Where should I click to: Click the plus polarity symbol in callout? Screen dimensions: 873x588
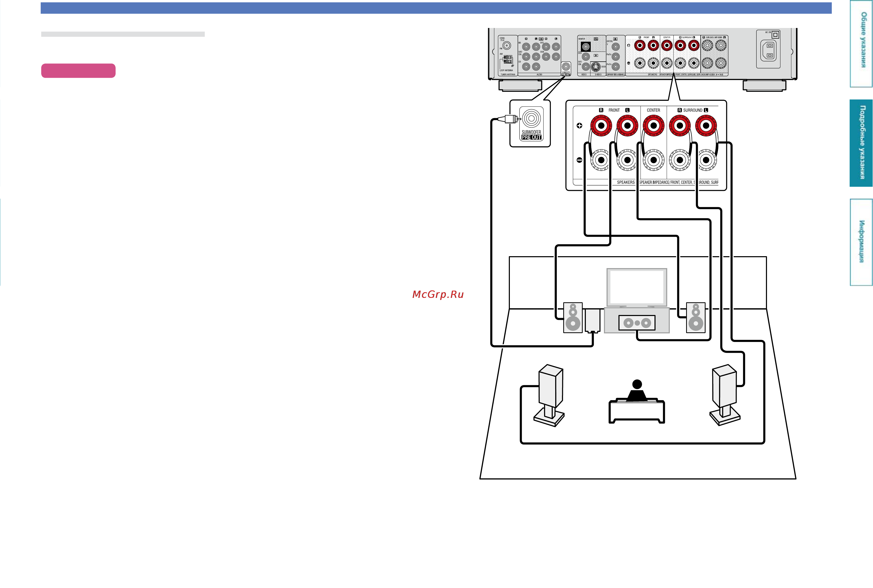tap(579, 126)
